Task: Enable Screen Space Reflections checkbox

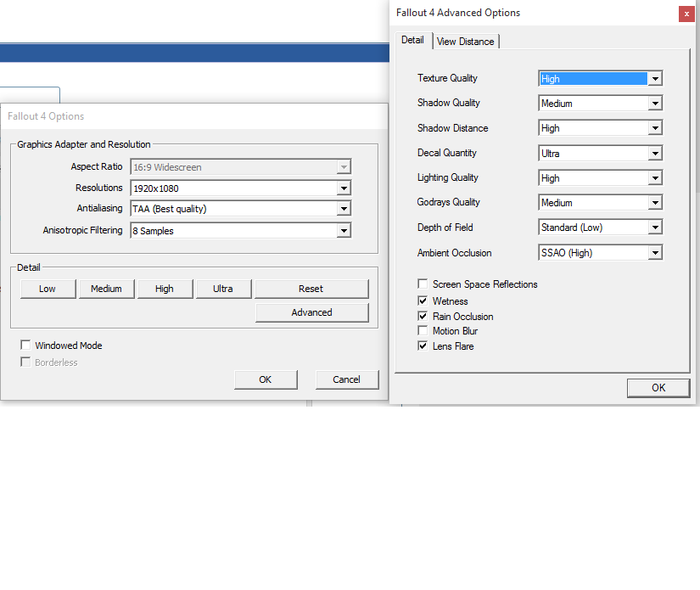Action: [x=423, y=284]
